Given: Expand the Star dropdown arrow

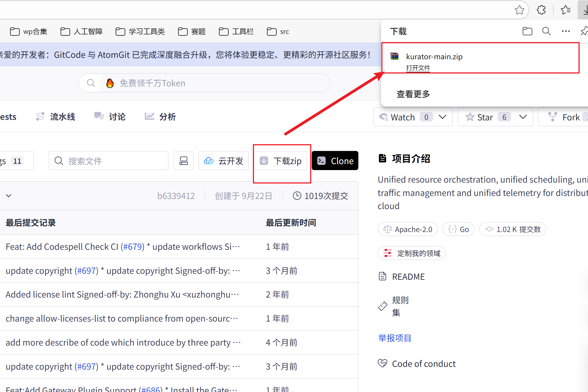Looking at the screenshot, I should (523, 117).
